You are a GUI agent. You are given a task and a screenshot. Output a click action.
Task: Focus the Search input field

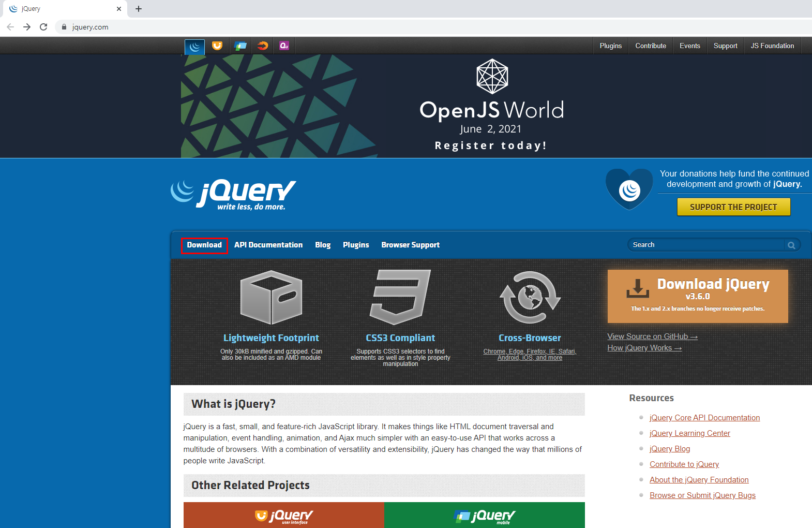click(x=706, y=245)
